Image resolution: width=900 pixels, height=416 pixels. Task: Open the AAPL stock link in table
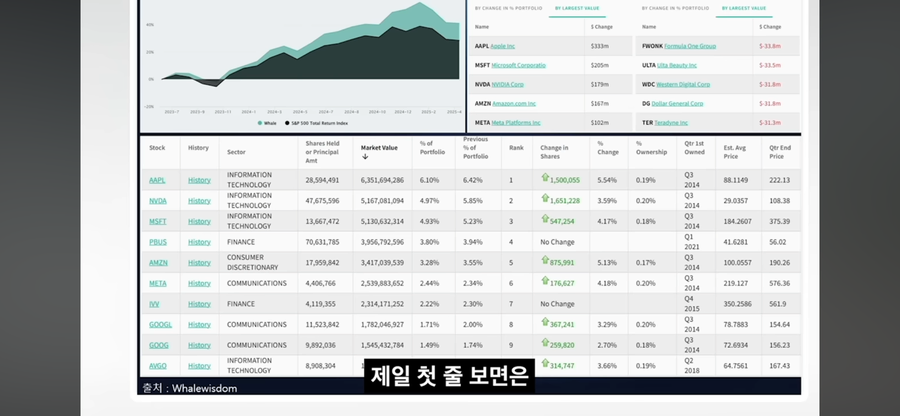coord(157,180)
